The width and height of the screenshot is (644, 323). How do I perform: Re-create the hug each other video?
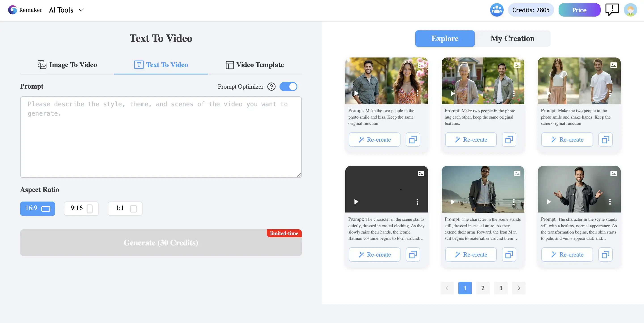[x=471, y=140]
